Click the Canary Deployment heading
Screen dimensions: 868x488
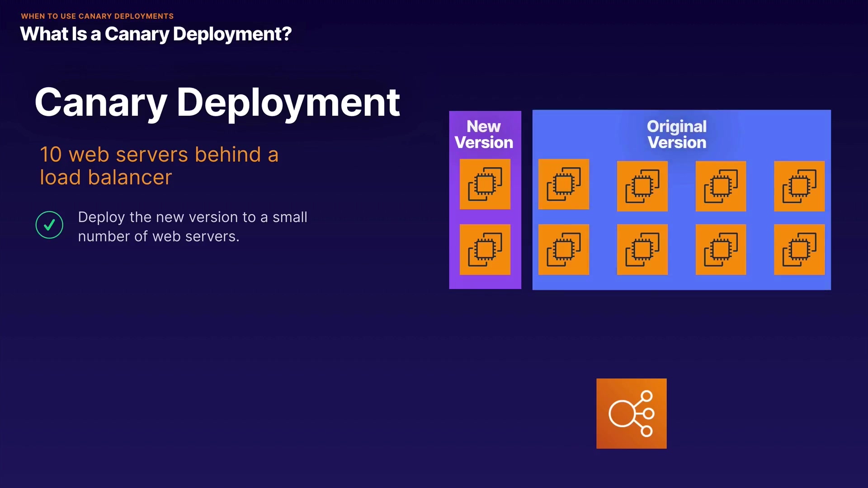217,103
